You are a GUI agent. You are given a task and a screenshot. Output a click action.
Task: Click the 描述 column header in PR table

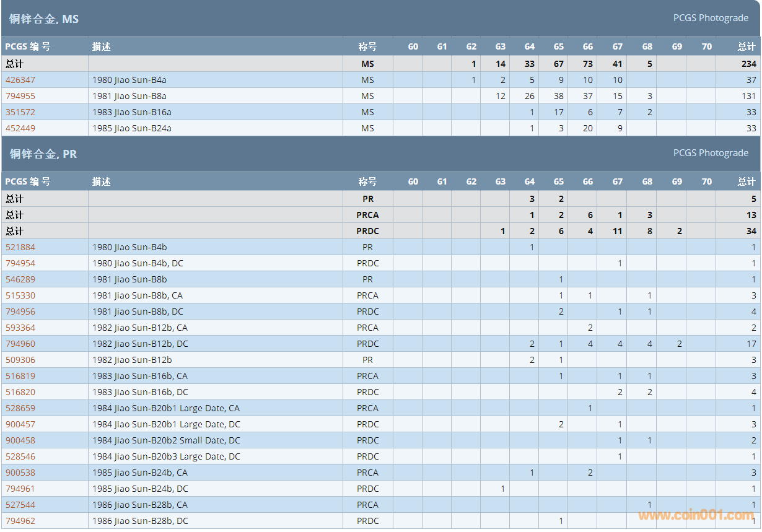coord(102,181)
